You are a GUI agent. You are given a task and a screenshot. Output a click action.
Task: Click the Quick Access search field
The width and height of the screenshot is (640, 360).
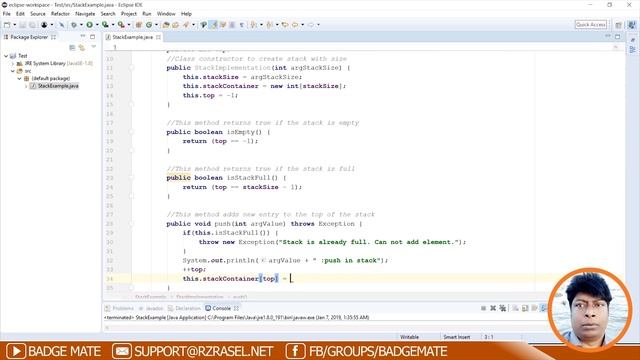click(591, 25)
